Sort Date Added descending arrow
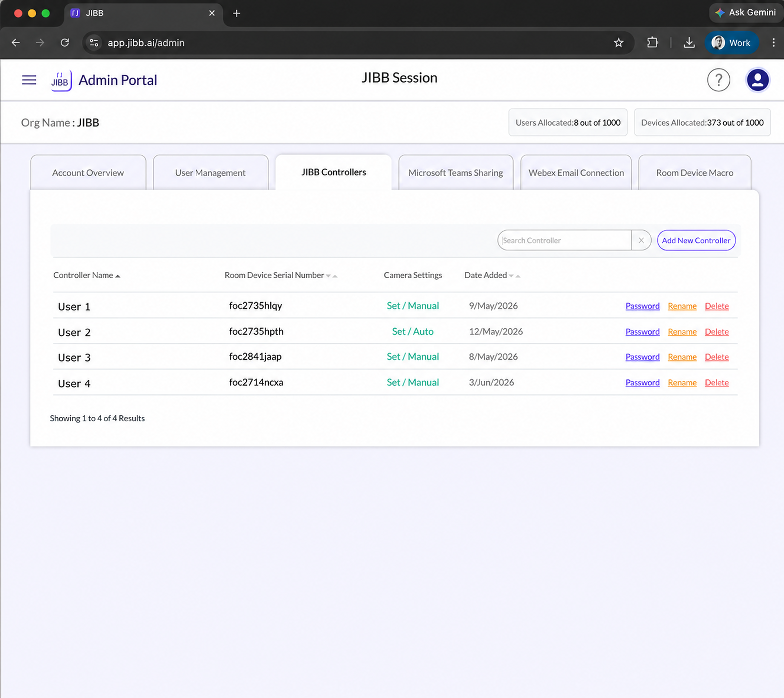784x698 pixels. 511,276
